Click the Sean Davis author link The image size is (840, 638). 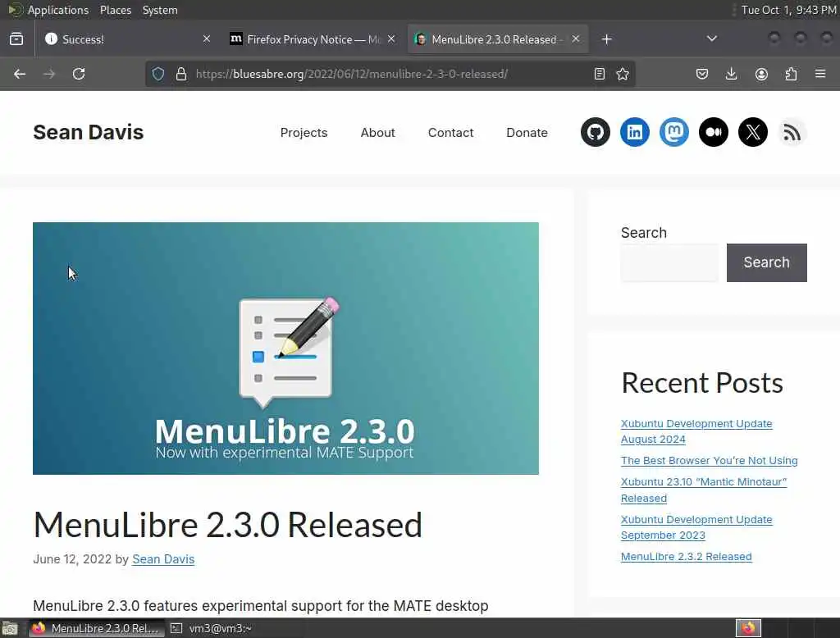pyautogui.click(x=163, y=558)
